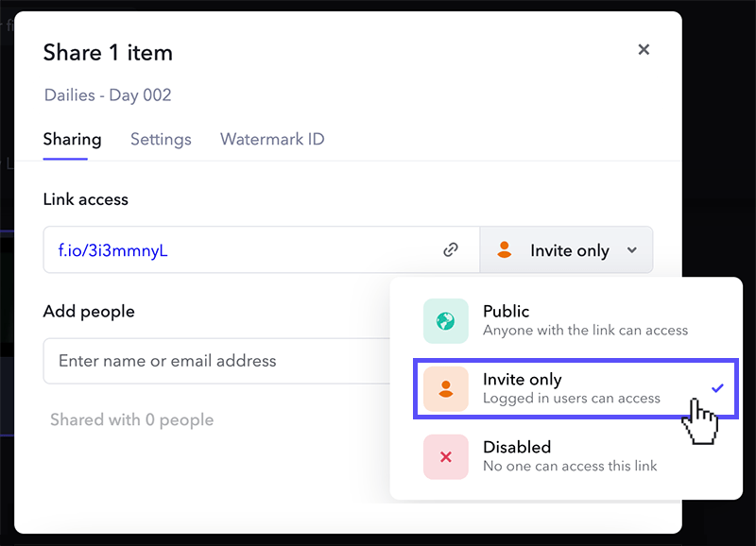The height and width of the screenshot is (546, 756).
Task: Click the Link access label
Action: 85,199
